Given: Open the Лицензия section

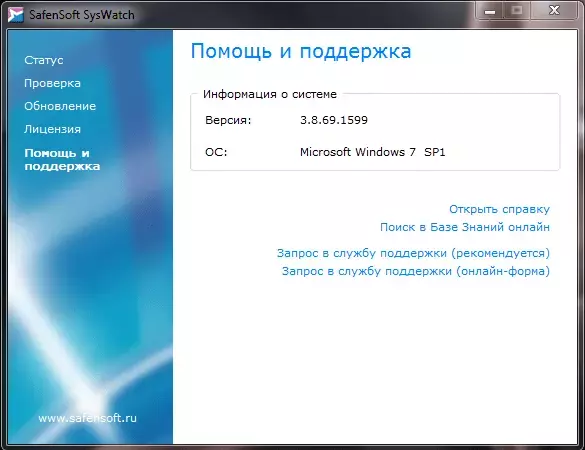Looking at the screenshot, I should (52, 129).
